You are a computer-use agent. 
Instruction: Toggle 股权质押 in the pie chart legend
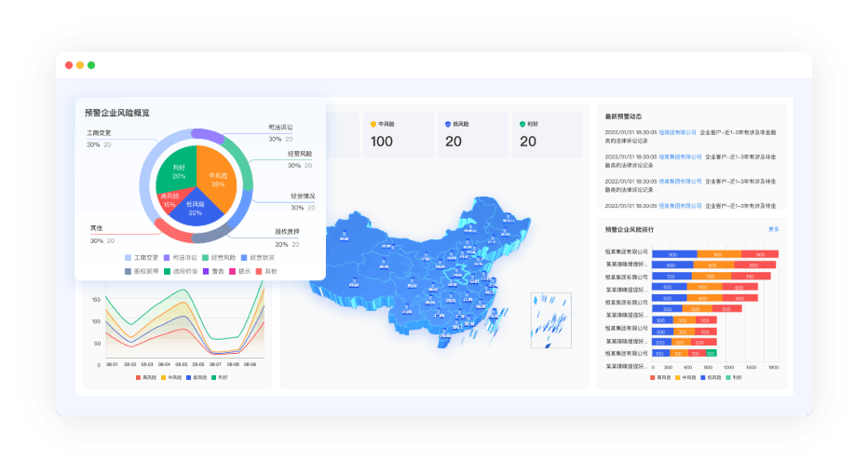(x=142, y=271)
